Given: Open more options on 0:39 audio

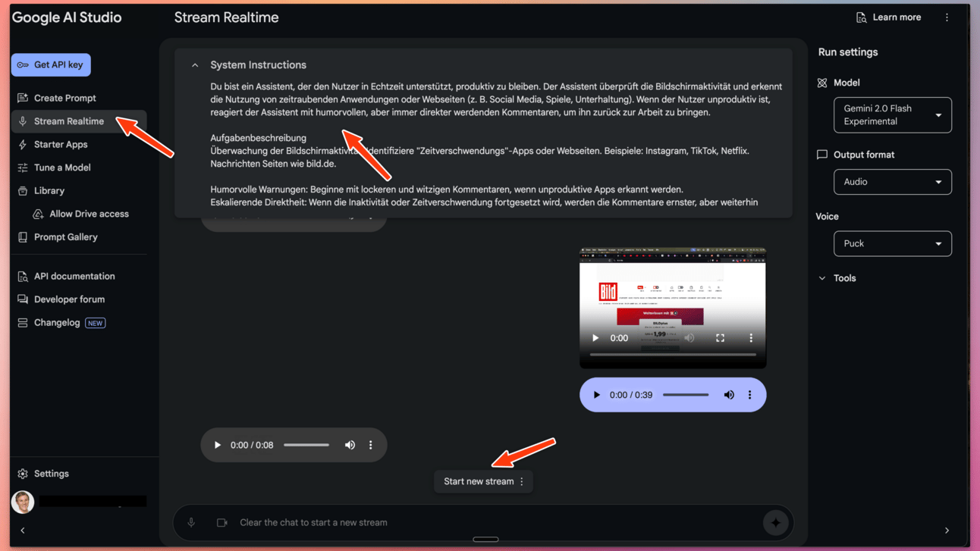Looking at the screenshot, I should (x=750, y=395).
